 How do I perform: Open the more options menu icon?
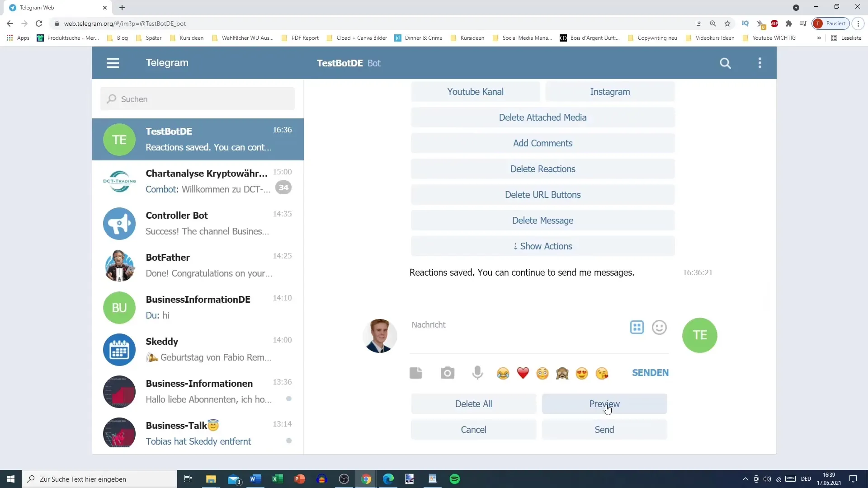coord(760,62)
